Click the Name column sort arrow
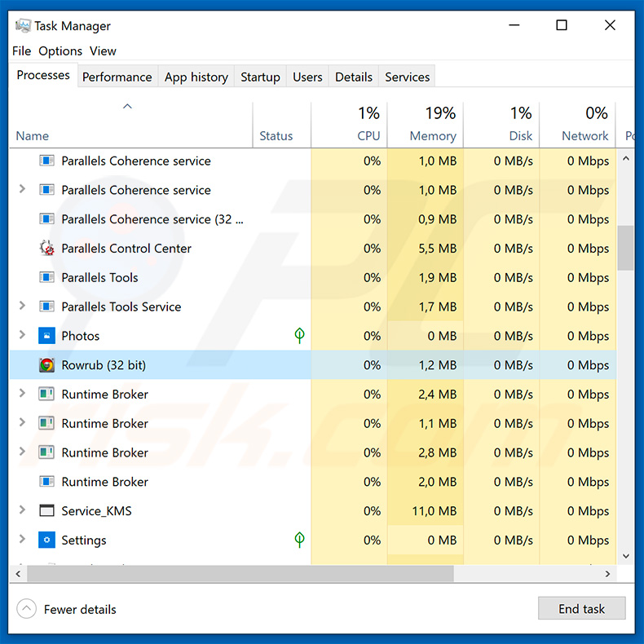The width and height of the screenshot is (644, 644). coord(127,106)
